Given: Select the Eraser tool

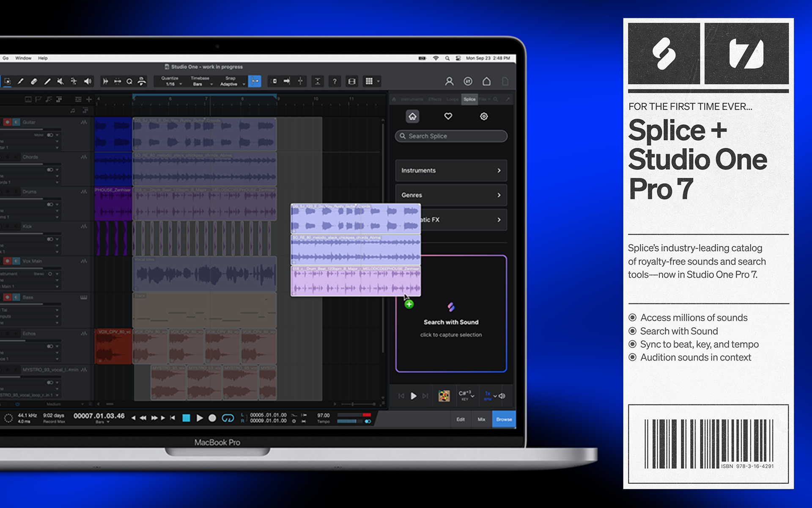Looking at the screenshot, I should [34, 81].
